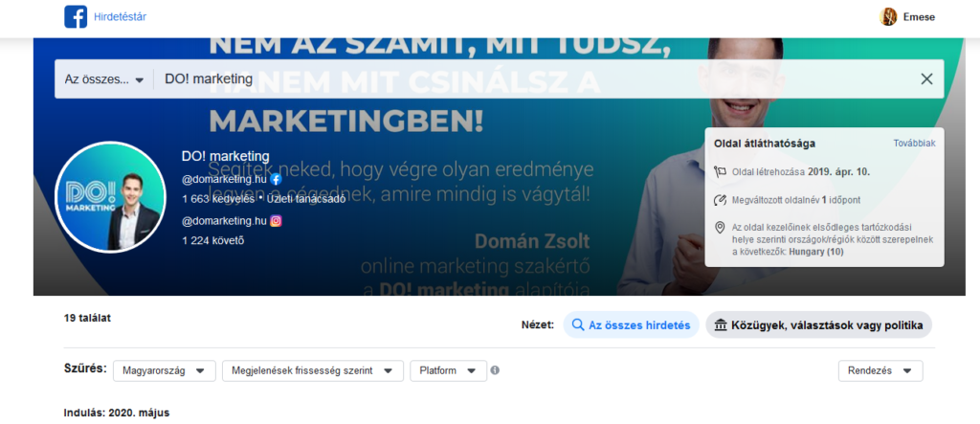
Task: Click the Facebook icon next to @domarketing.hu
Action: pos(277,179)
